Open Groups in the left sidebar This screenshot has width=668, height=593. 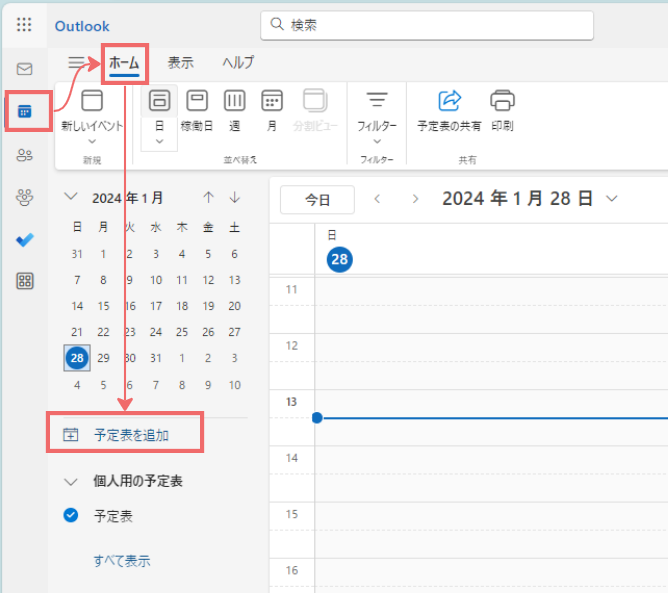point(24,198)
